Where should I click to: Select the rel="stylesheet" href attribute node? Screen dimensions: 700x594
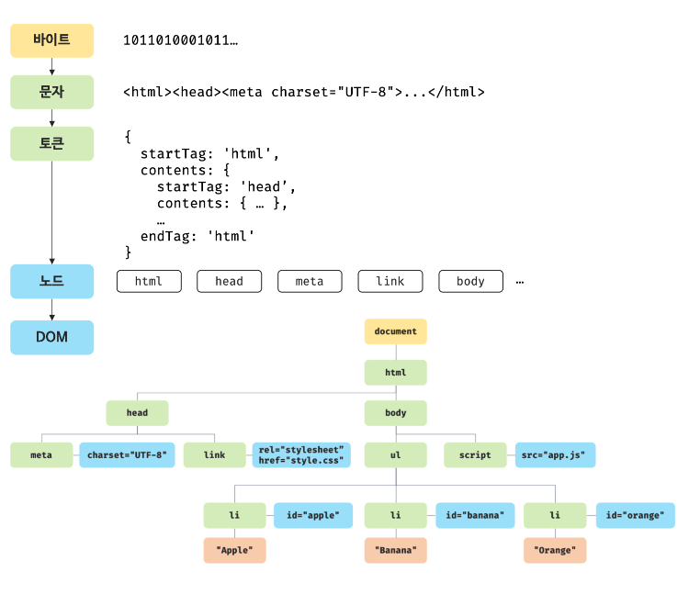301,455
